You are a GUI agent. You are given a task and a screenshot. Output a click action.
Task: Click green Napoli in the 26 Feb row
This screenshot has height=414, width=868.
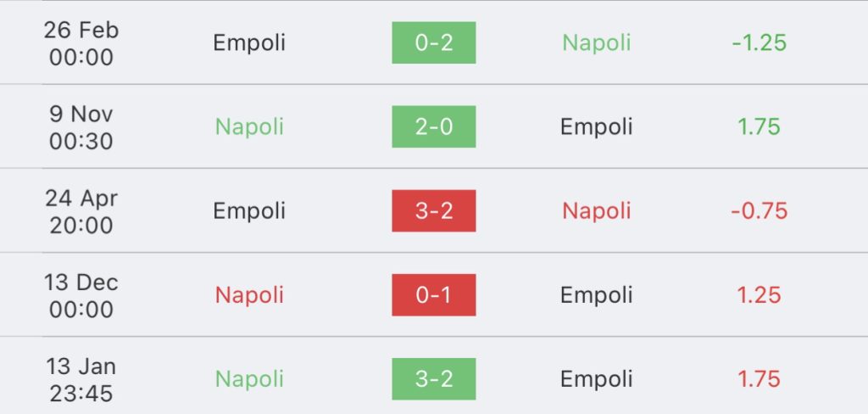[x=597, y=42]
